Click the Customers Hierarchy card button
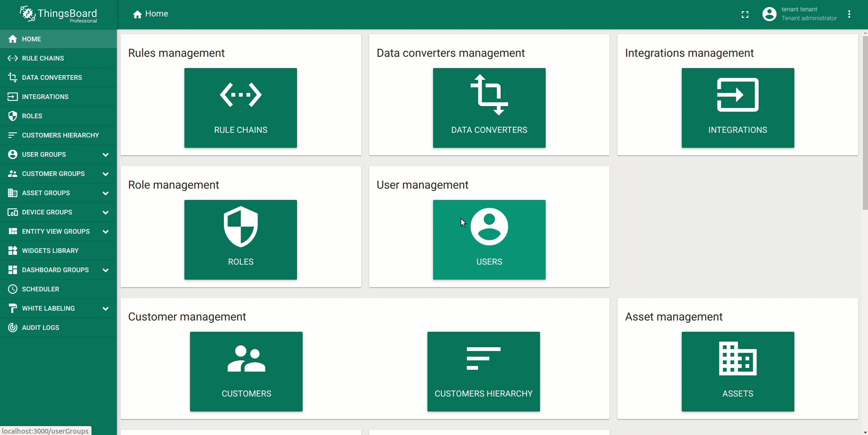 [483, 372]
